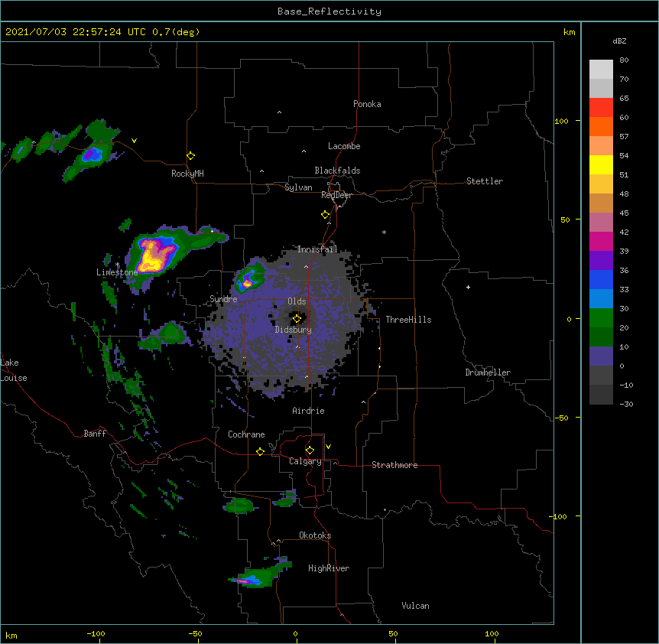This screenshot has width=659, height=644.
Task: Choose the bright green 20–30 dBZ swatch
Action: [601, 318]
